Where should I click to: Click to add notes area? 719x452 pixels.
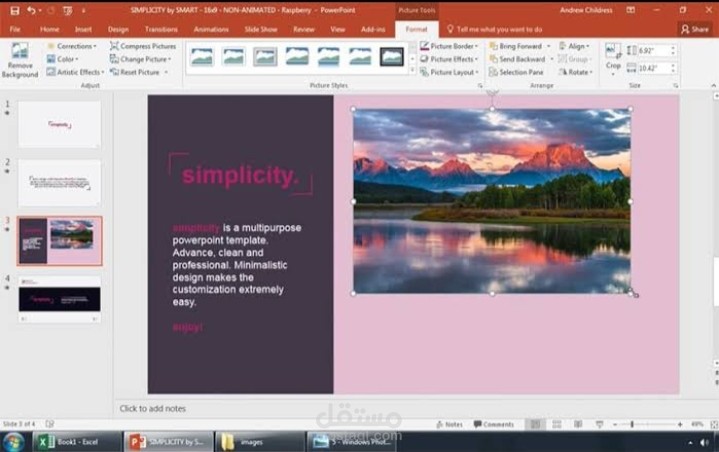pos(152,408)
